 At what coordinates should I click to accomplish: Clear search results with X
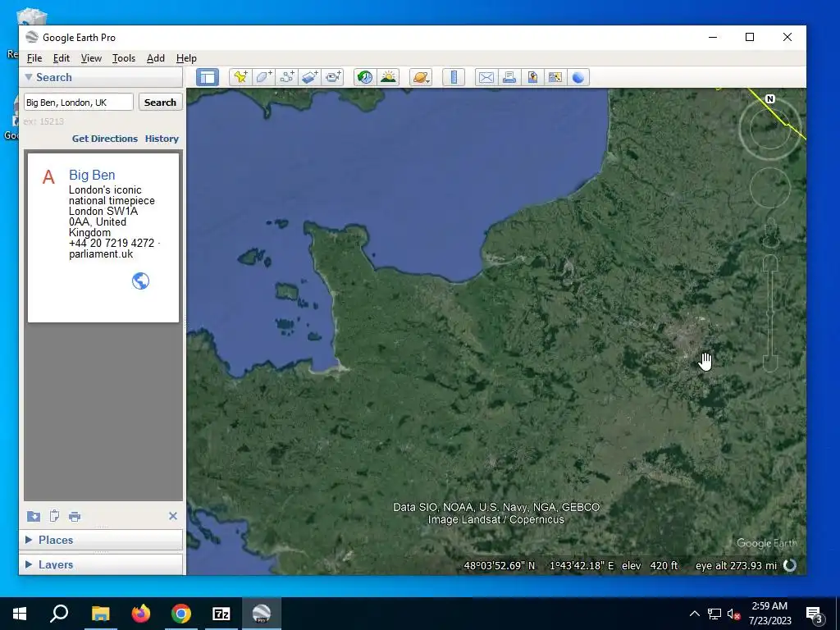(x=173, y=516)
